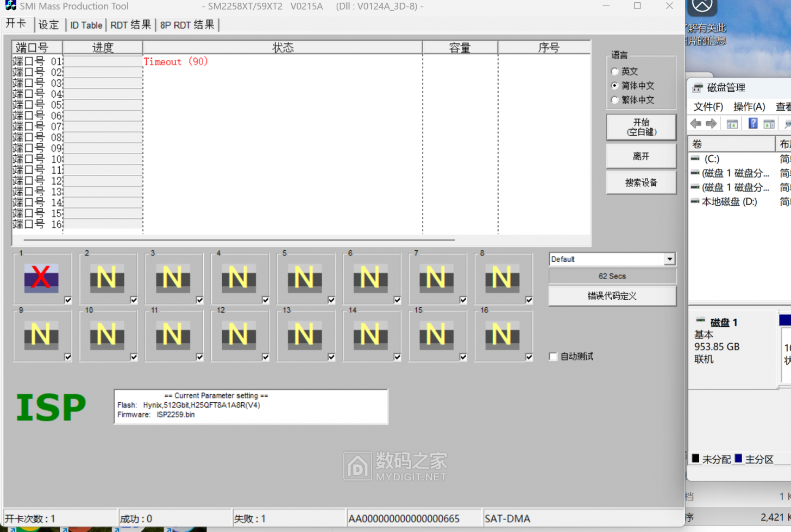
Task: Click Disk Management back arrow icon
Action: pyautogui.click(x=695, y=124)
